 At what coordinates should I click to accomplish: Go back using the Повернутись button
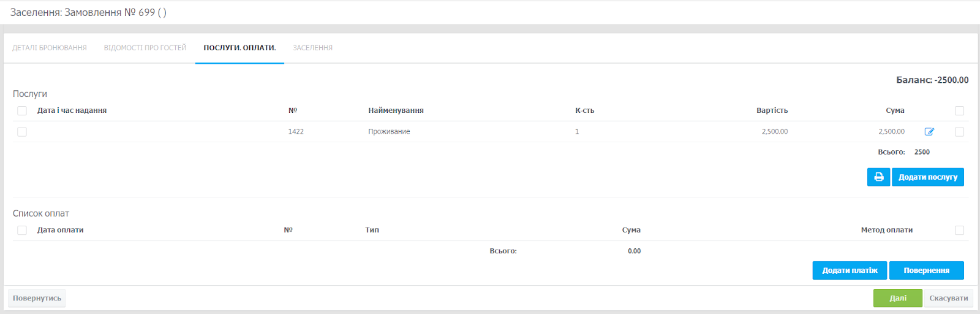coord(37,298)
